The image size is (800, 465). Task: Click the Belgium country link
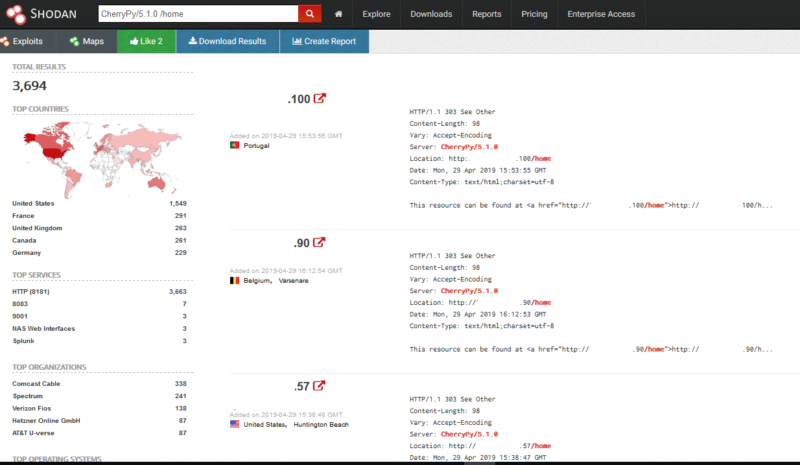tap(257, 280)
